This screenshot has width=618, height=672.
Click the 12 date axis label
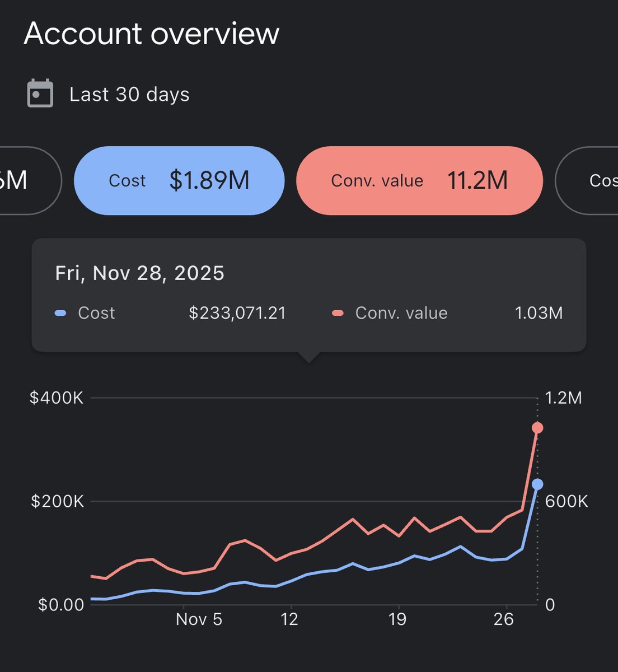[x=289, y=619]
